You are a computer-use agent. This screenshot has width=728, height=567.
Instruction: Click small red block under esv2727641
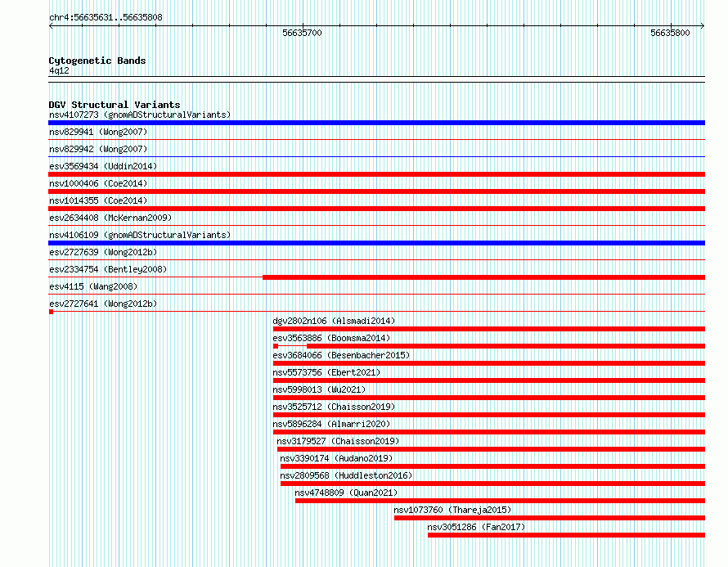coord(51,312)
